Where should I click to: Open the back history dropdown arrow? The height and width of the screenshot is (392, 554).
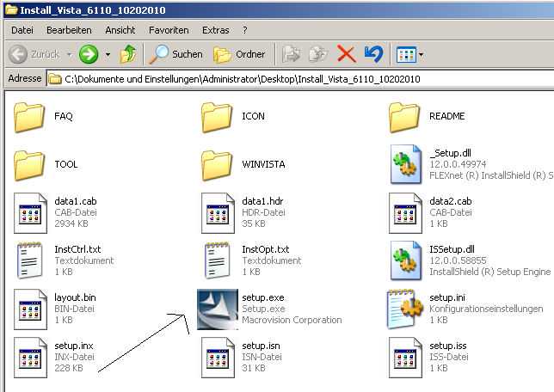click(69, 54)
